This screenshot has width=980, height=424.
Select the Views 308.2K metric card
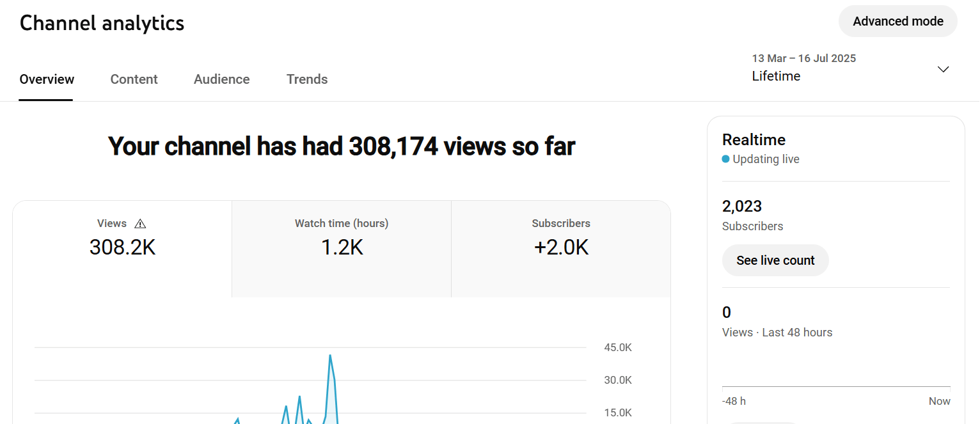pos(122,249)
